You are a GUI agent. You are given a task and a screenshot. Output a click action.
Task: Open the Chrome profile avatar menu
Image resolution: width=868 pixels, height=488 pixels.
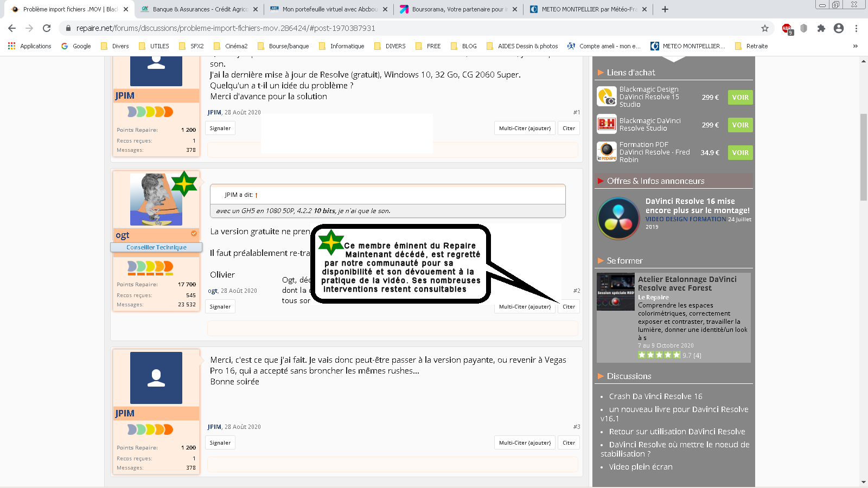click(x=839, y=28)
